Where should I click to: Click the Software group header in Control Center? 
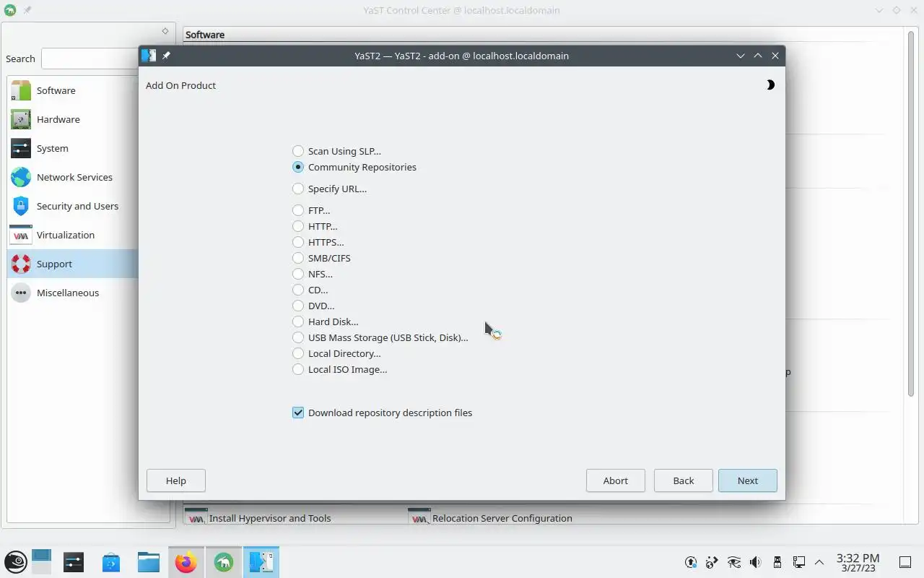pyautogui.click(x=205, y=35)
